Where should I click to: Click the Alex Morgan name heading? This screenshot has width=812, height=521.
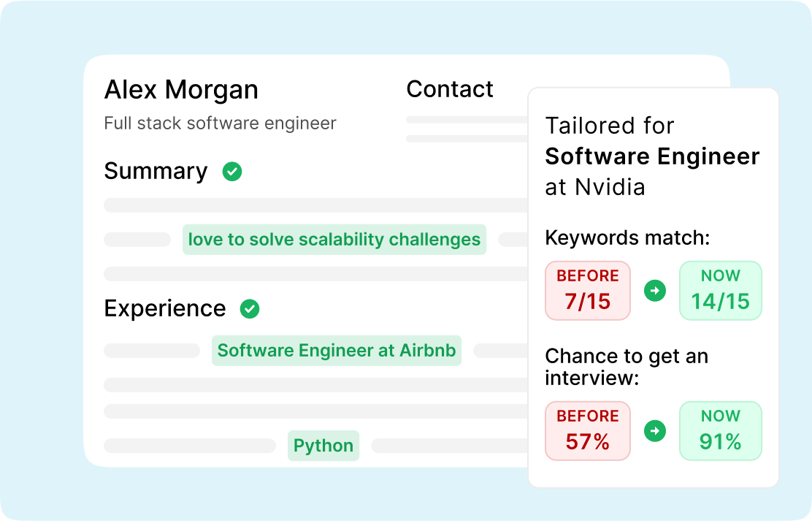click(x=181, y=90)
